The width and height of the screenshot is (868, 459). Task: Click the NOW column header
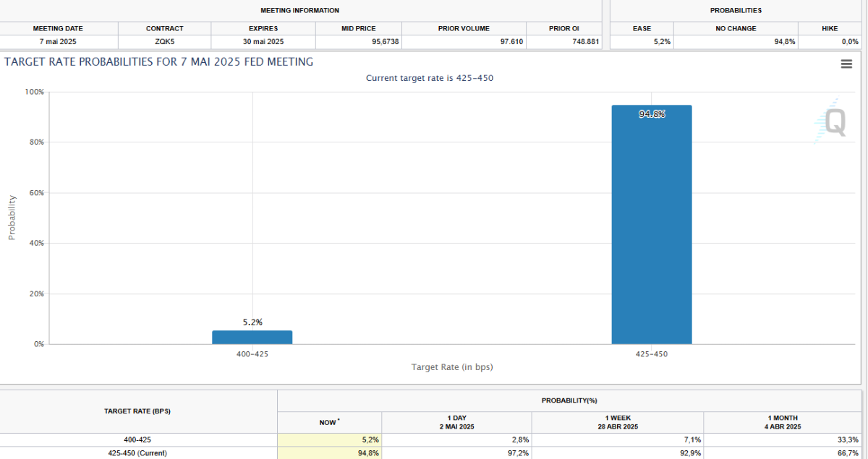click(x=330, y=422)
